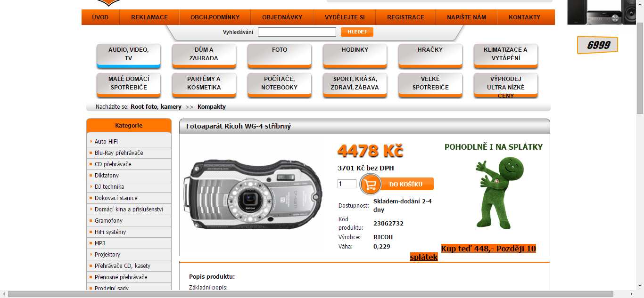644x298 pixels.
Task: Click the 3701 Kč bez DPH text
Action: click(x=366, y=168)
